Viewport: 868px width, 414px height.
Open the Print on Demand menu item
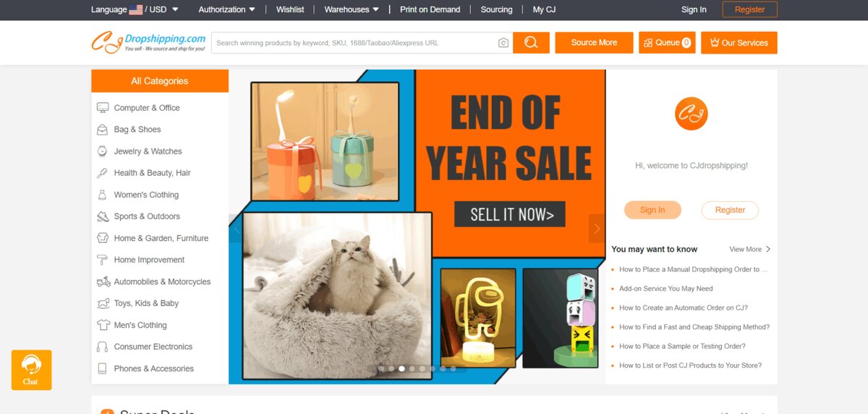click(430, 9)
